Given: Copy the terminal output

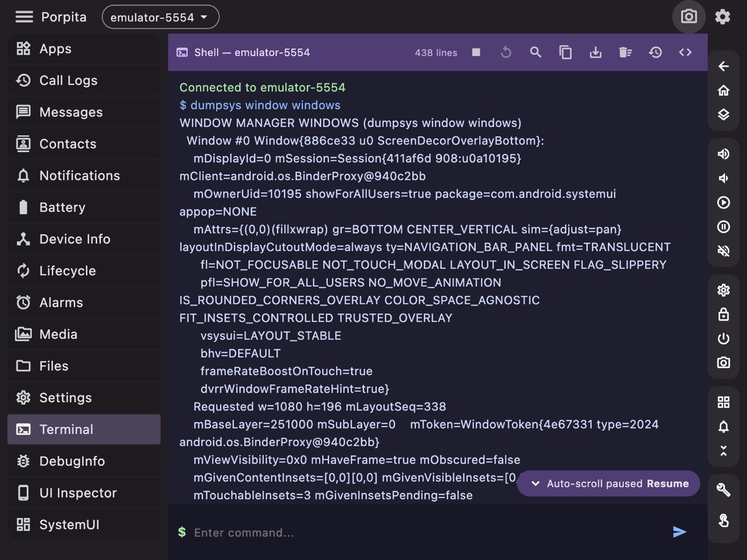Looking at the screenshot, I should click(566, 52).
